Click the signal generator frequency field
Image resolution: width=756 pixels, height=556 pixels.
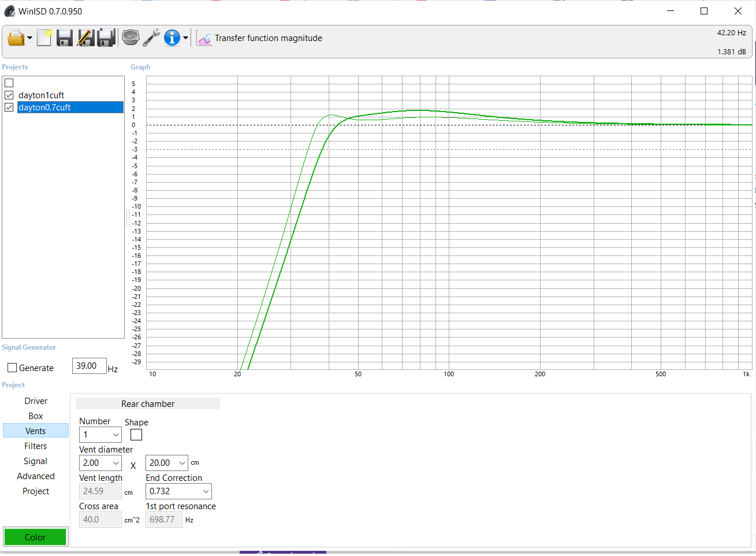(x=89, y=366)
